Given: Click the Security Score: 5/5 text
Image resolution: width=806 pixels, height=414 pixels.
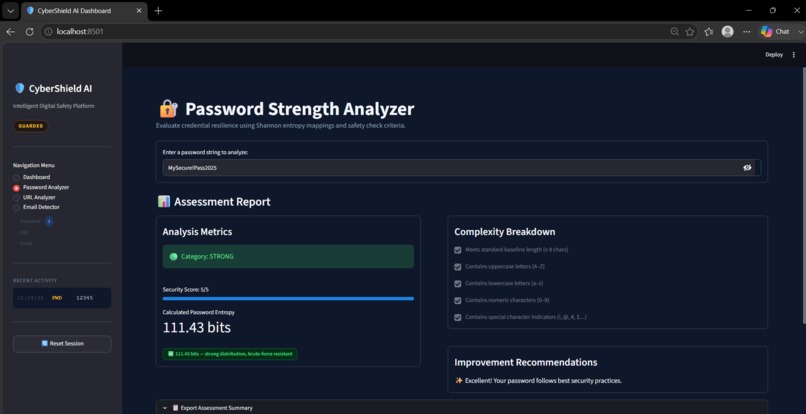Looking at the screenshot, I should (186, 290).
